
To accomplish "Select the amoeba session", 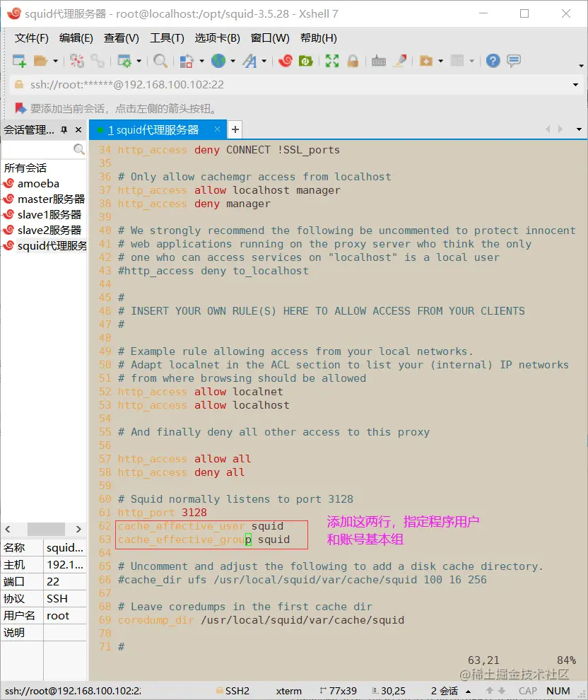I will tap(38, 183).
